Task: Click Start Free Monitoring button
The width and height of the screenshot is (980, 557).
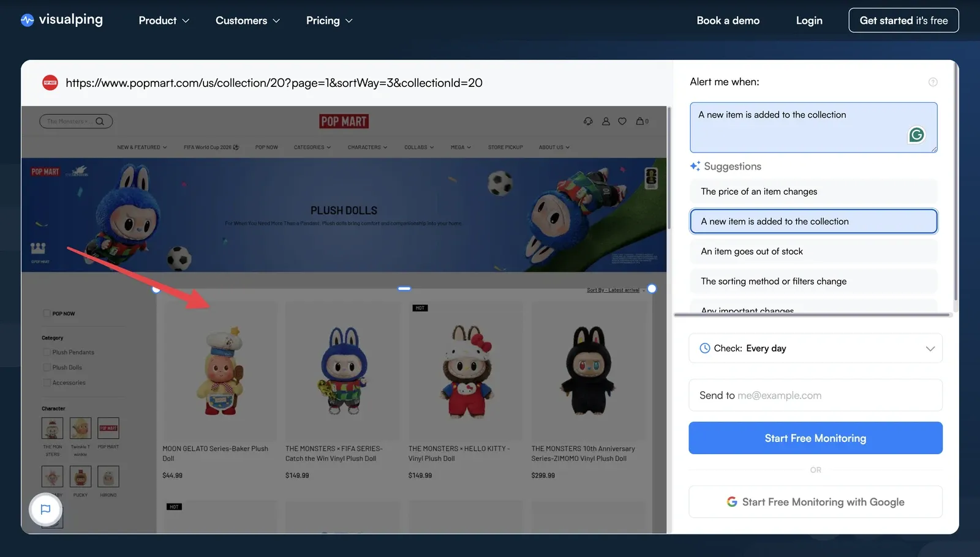Action: click(815, 438)
